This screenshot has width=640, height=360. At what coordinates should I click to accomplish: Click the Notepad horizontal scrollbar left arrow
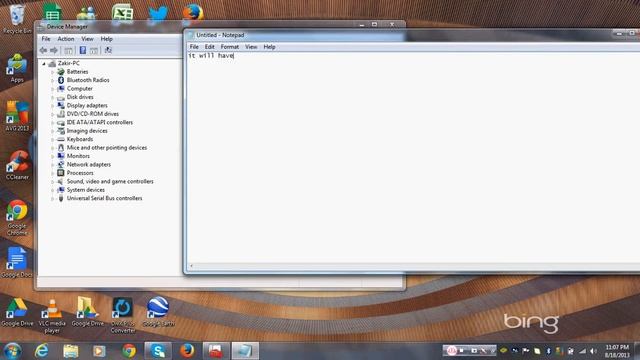191,266
